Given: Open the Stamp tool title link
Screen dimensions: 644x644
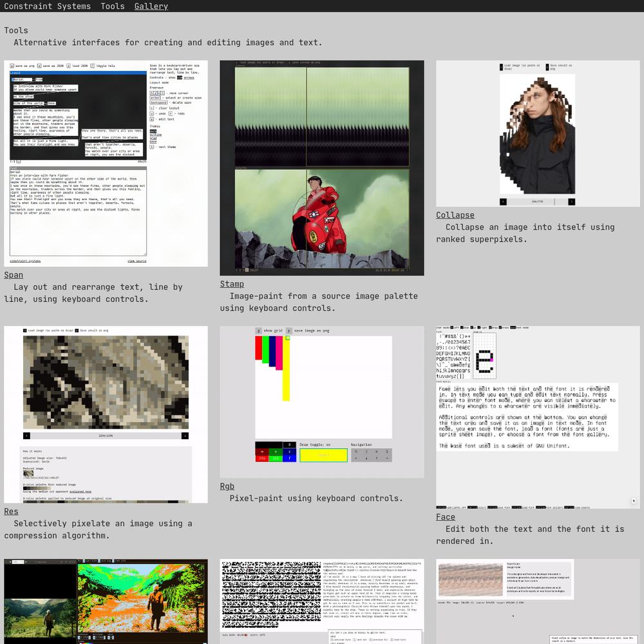Looking at the screenshot, I should [232, 284].
